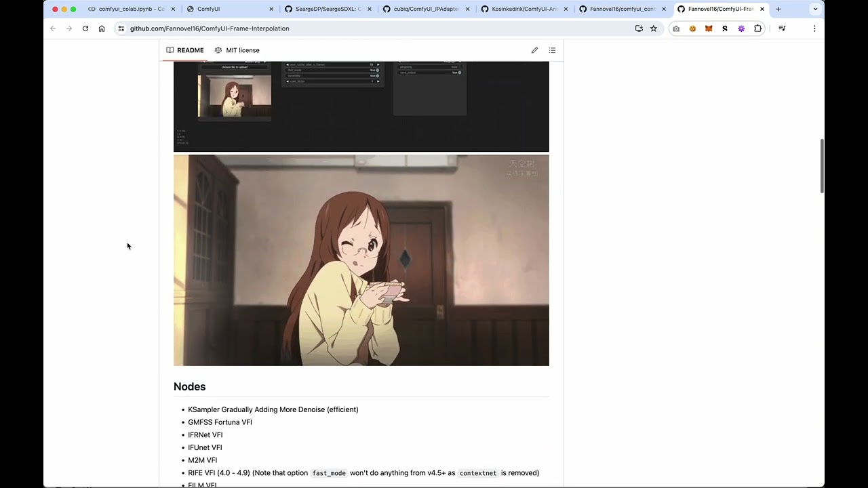
Task: Open the Extensions puzzle menu
Action: tap(757, 28)
